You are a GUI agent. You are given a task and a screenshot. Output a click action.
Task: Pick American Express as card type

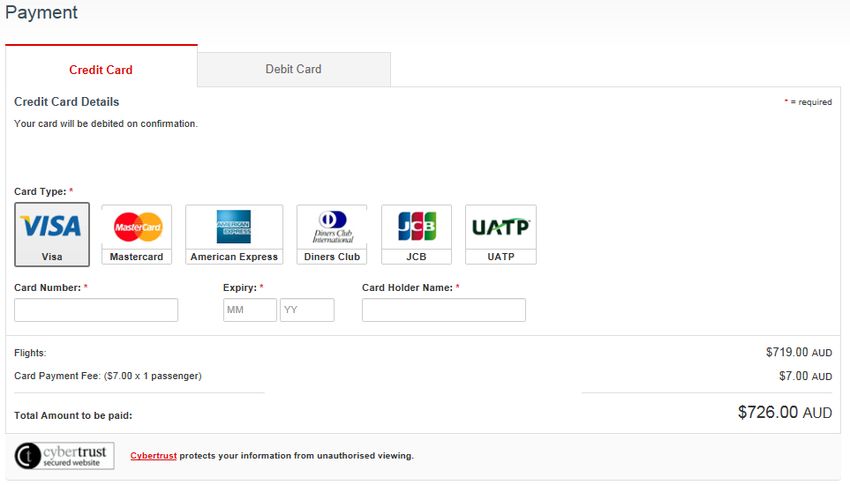(234, 235)
